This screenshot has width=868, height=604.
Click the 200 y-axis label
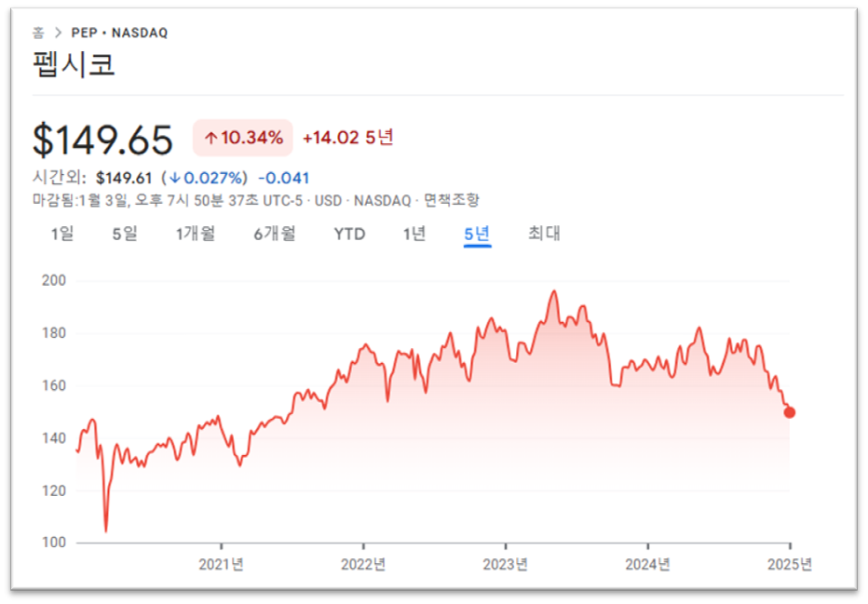click(54, 280)
